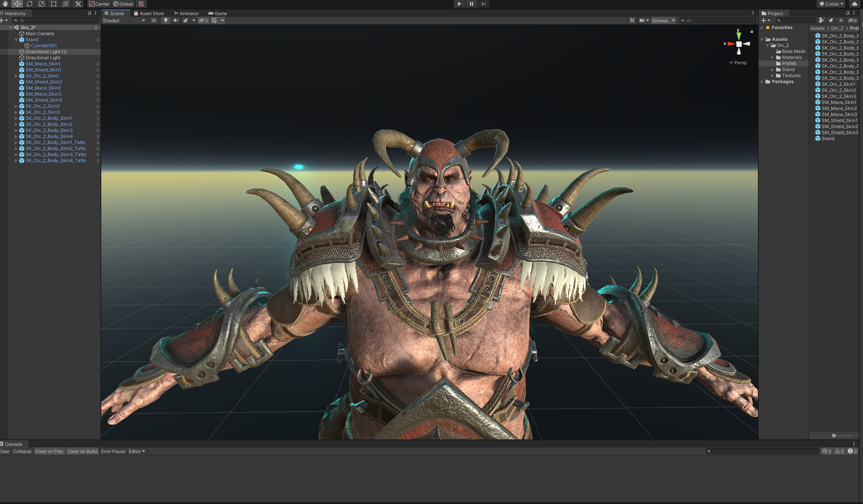Image resolution: width=863 pixels, height=504 pixels.
Task: Select the Scale tool
Action: coord(42,4)
